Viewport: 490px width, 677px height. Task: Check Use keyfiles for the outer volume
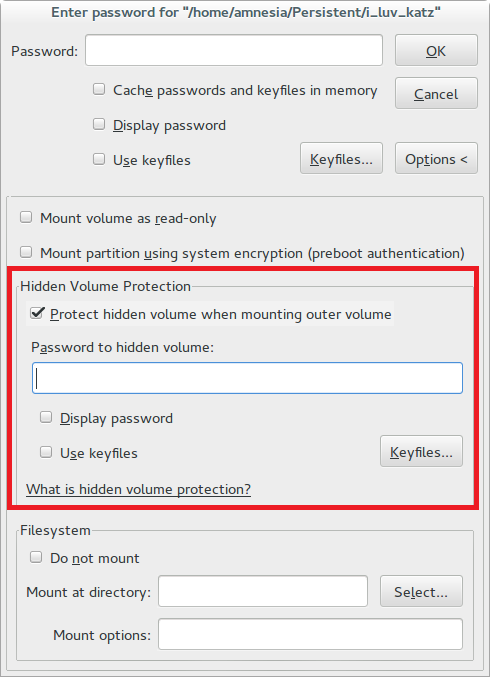(99, 159)
